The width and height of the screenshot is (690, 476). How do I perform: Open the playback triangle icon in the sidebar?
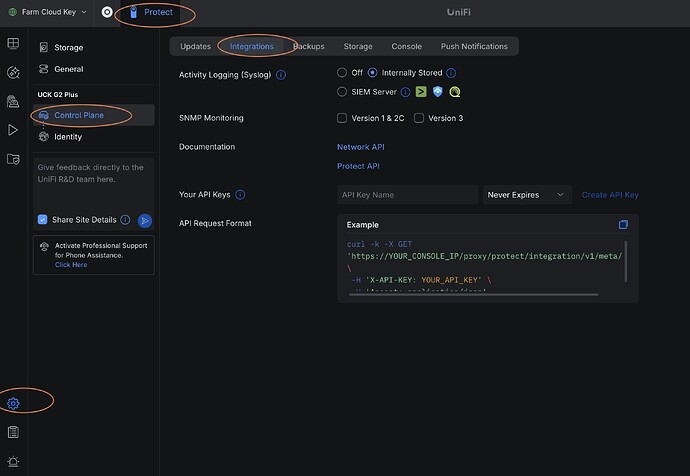(x=13, y=130)
